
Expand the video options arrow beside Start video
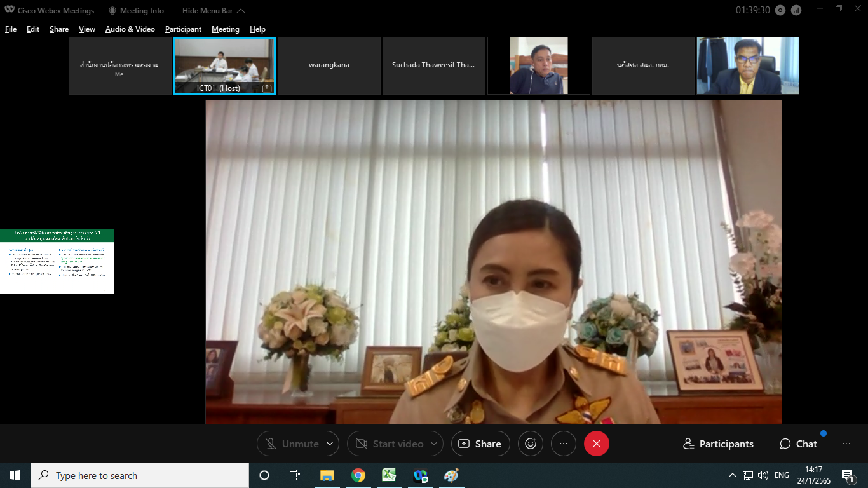click(x=434, y=444)
